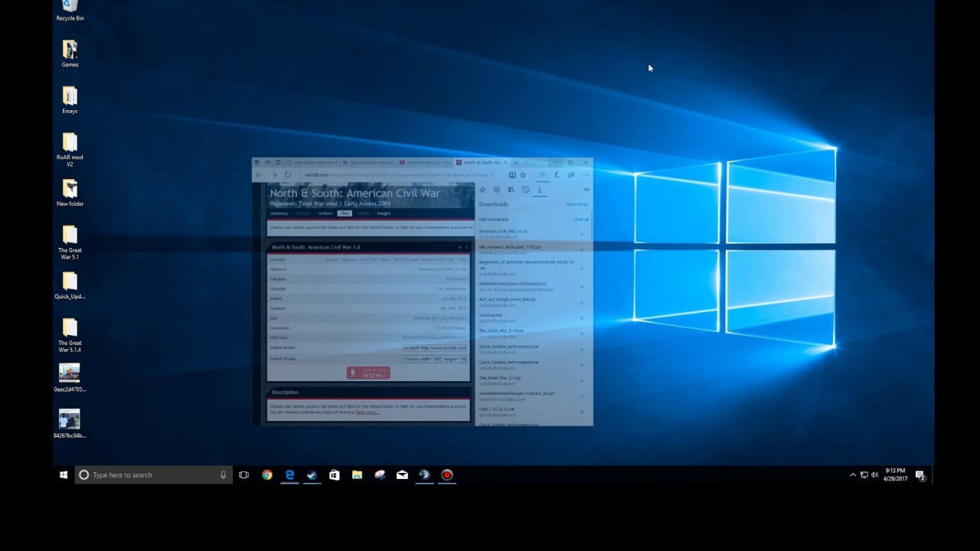Open Windows Store from taskbar
Image resolution: width=980 pixels, height=551 pixels.
pyautogui.click(x=335, y=475)
